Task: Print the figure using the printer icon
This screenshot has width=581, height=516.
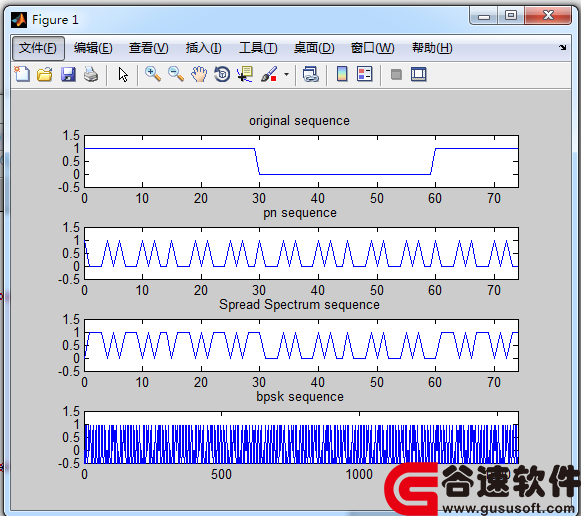Action: click(x=91, y=74)
